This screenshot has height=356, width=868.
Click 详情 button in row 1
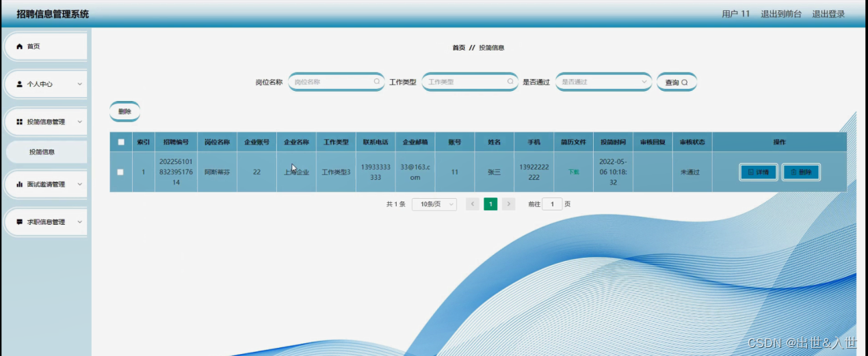pos(759,172)
